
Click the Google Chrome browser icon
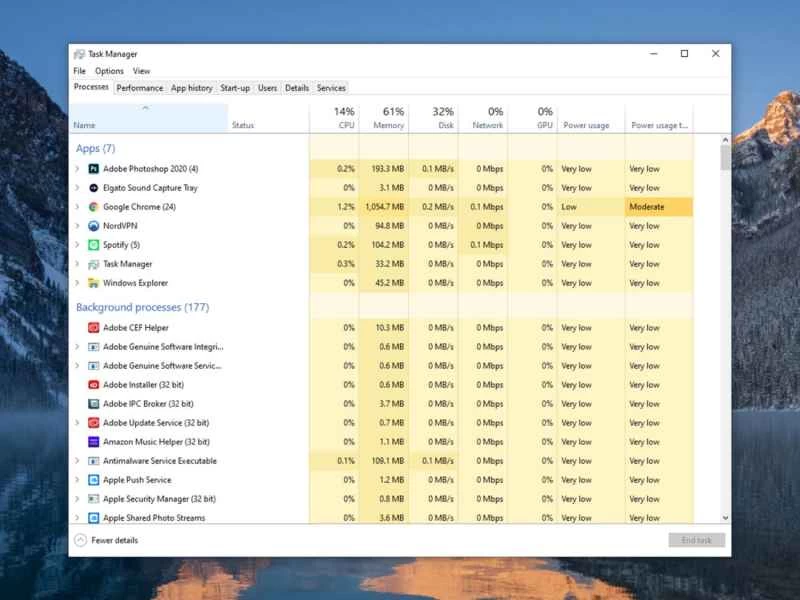click(x=95, y=207)
